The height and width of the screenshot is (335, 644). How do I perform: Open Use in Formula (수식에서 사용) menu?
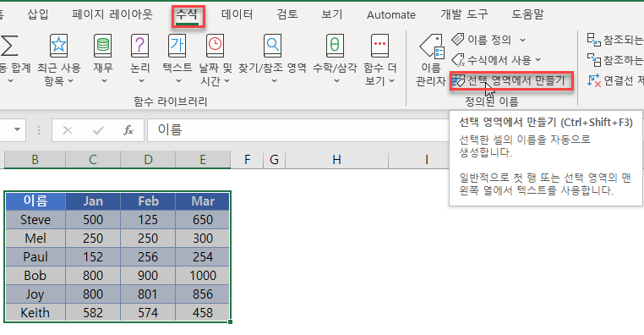(x=496, y=60)
